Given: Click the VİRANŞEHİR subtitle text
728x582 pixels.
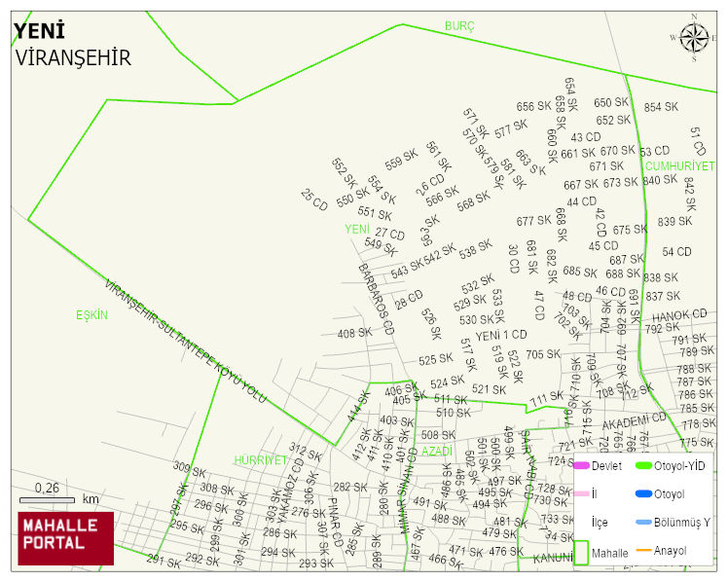Looking at the screenshot, I should click(x=73, y=58).
